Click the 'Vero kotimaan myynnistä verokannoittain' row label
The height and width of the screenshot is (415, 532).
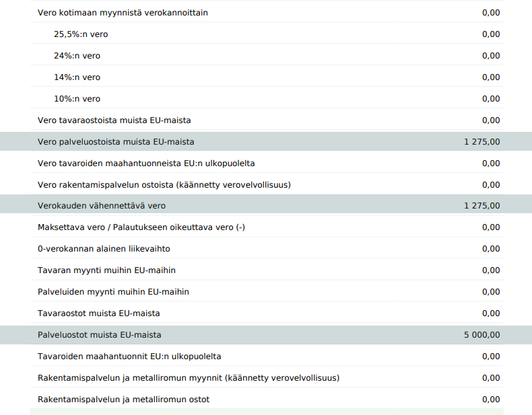pyautogui.click(x=123, y=13)
